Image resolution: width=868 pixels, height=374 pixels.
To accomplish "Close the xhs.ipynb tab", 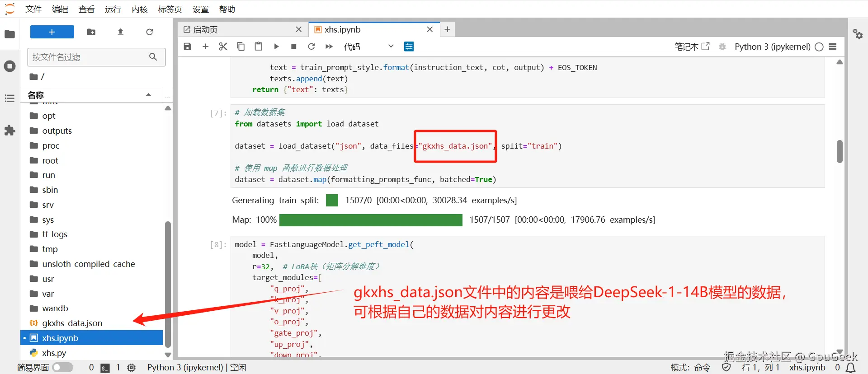I will tap(430, 29).
